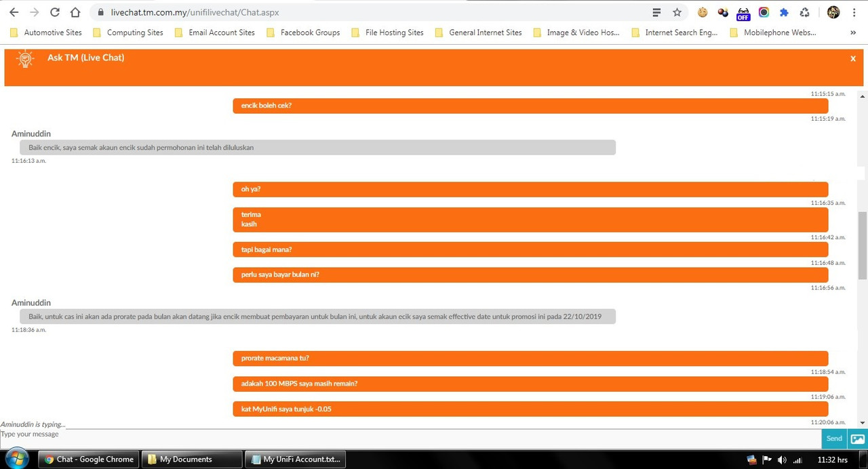Open the cookie extension icon
The height and width of the screenshot is (469, 868).
703,12
